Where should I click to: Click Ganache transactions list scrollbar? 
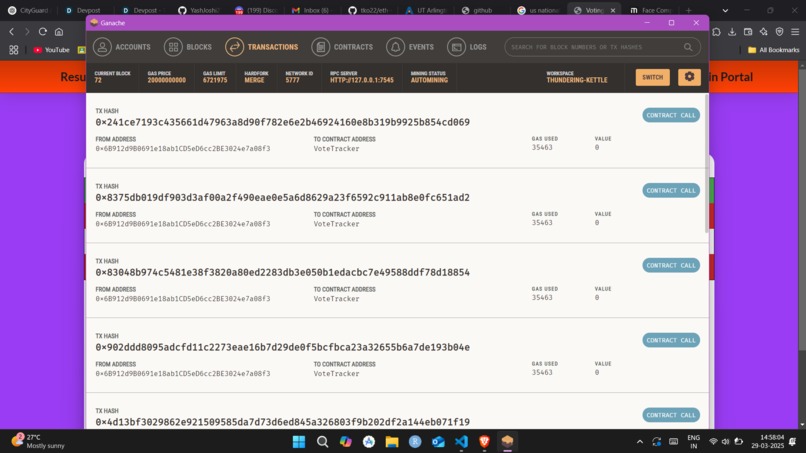[x=706, y=163]
